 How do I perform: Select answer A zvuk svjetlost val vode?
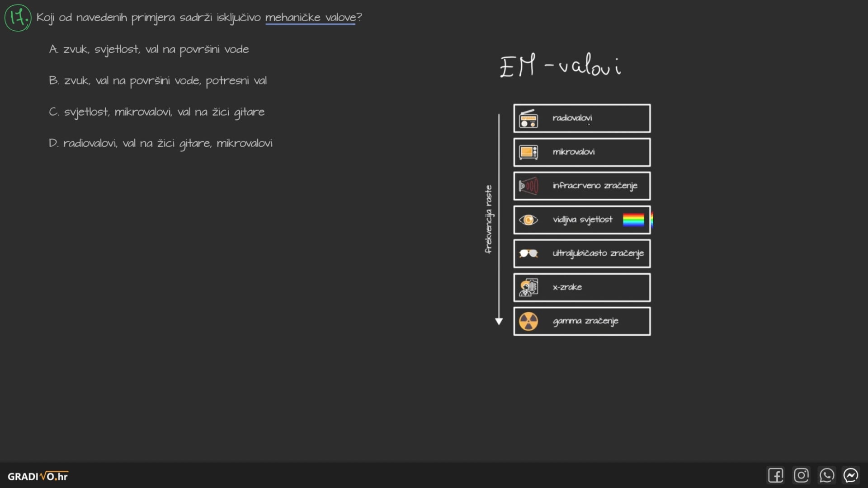point(148,49)
